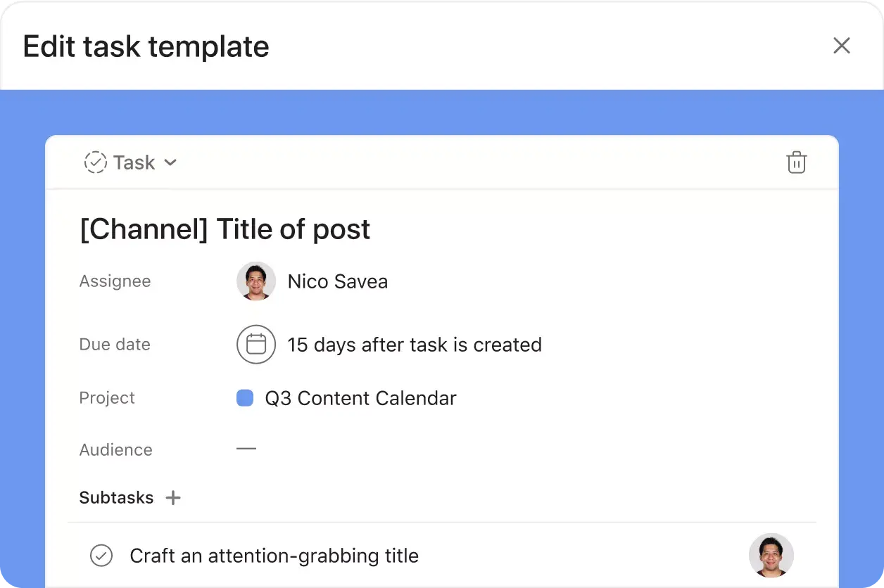Image resolution: width=884 pixels, height=588 pixels.
Task: Click the empty Audience field dash
Action: point(246,449)
